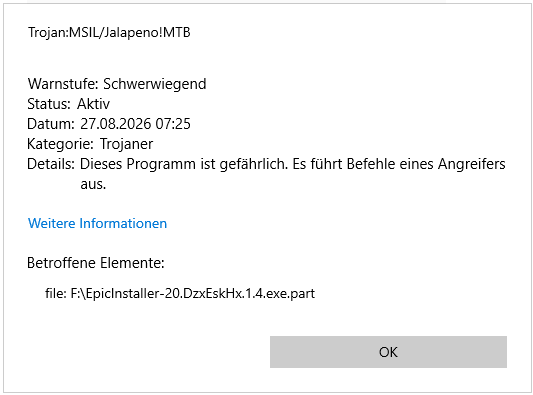Click the Kategorie label
533x395 pixels.
pyautogui.click(x=60, y=144)
